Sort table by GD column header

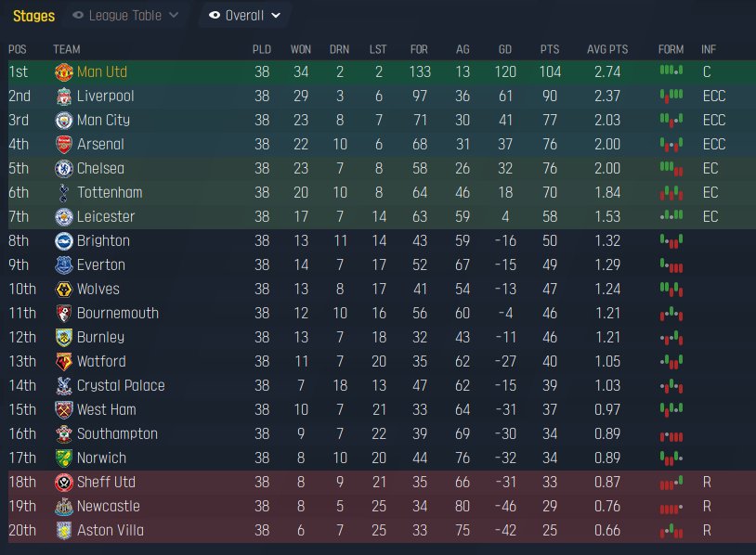click(505, 49)
